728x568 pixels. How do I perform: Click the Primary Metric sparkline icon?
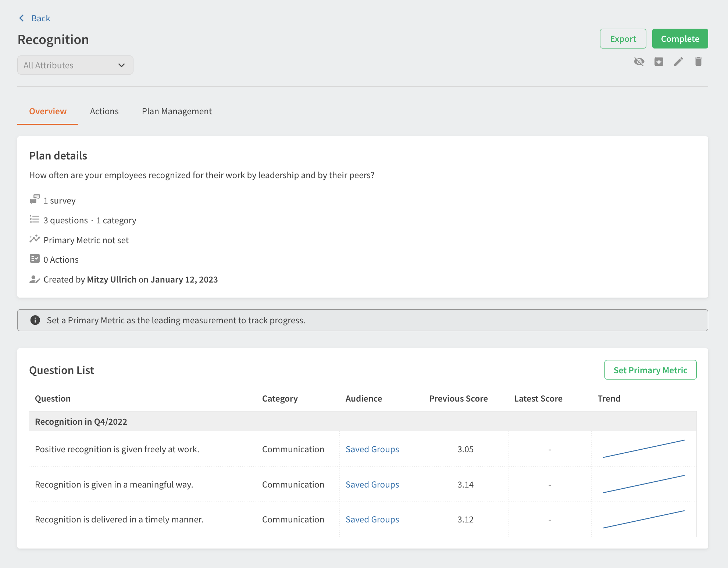point(35,239)
